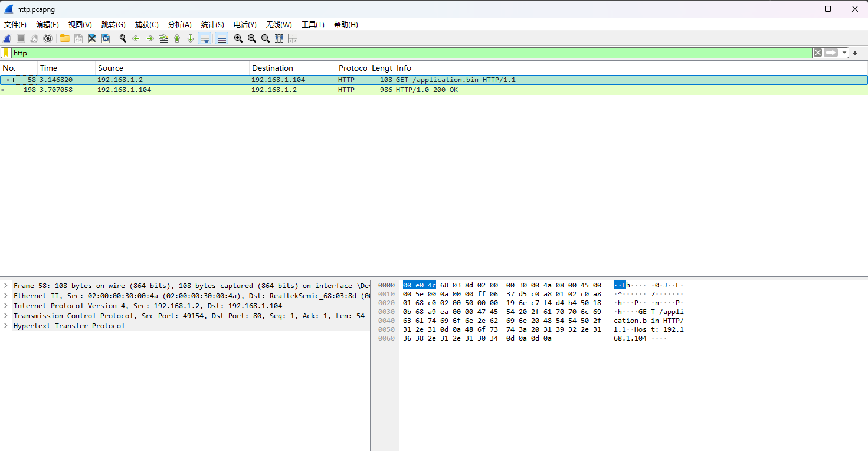
Task: Add a filter button with plus sign
Action: [855, 53]
